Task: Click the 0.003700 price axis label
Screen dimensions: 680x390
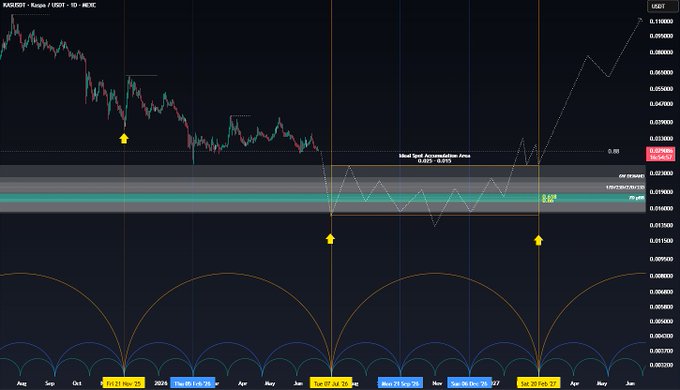Action: tap(661, 351)
